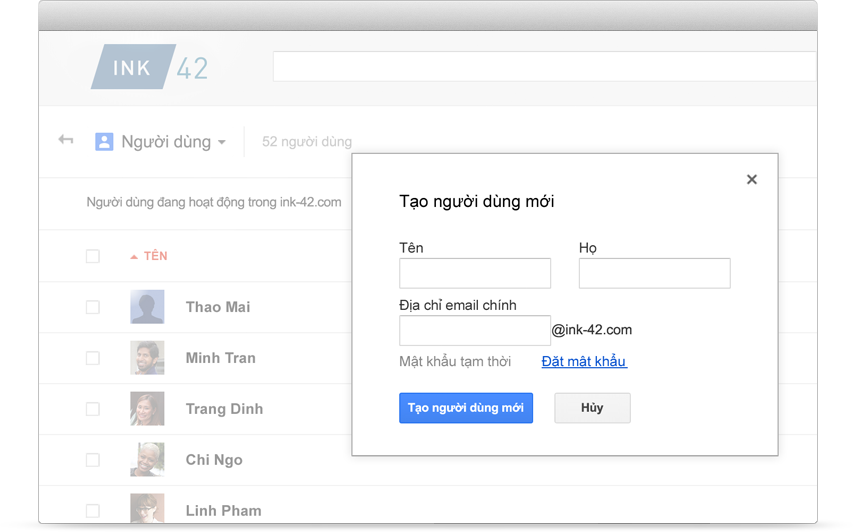Open Minh Tran's avatar photo
The width and height of the screenshot is (853, 532).
pyautogui.click(x=147, y=358)
